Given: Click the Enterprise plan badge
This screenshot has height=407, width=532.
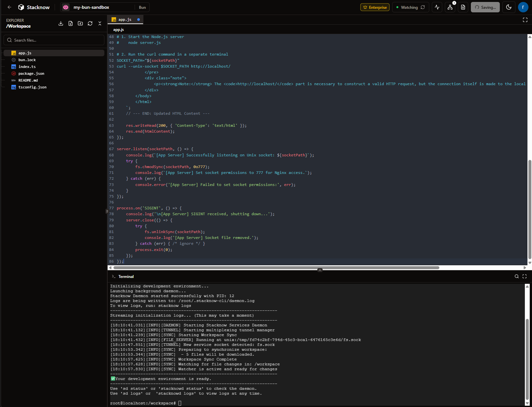Looking at the screenshot, I should [x=375, y=7].
